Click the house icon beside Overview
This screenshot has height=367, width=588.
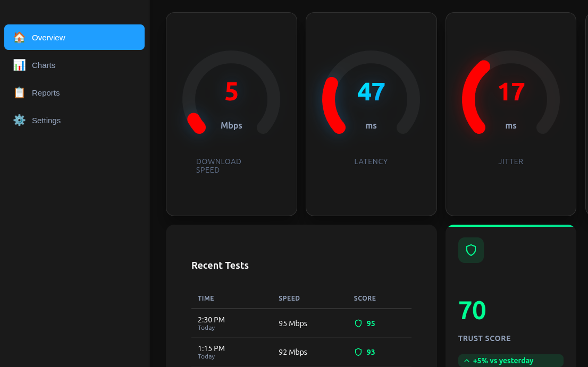[x=19, y=38]
